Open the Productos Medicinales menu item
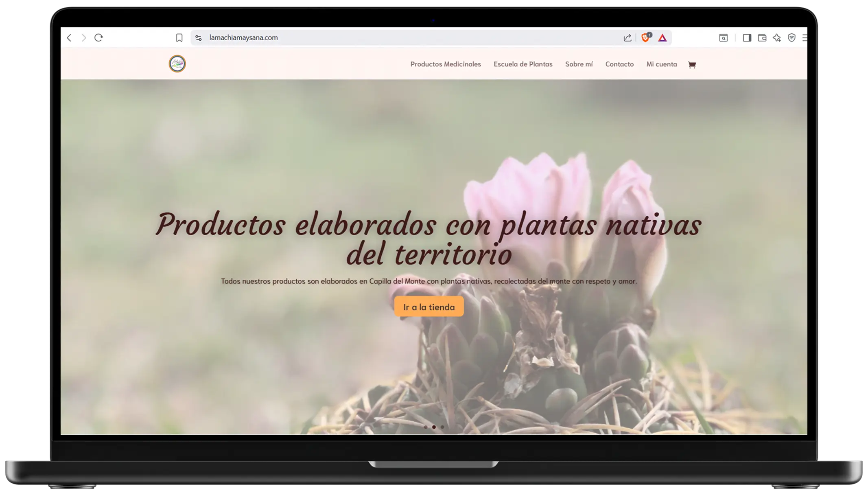 (x=445, y=64)
